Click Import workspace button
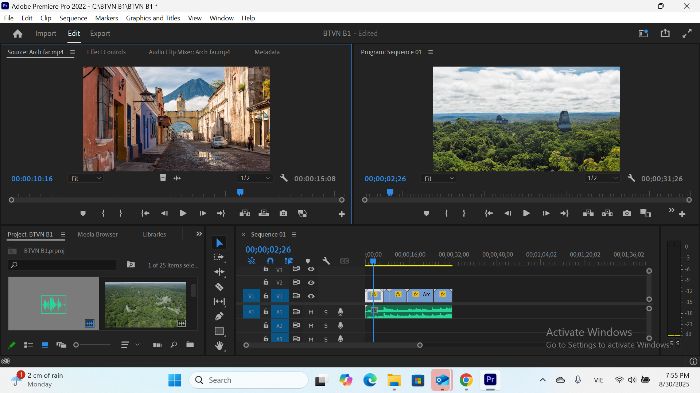The height and width of the screenshot is (393, 700). (x=46, y=33)
